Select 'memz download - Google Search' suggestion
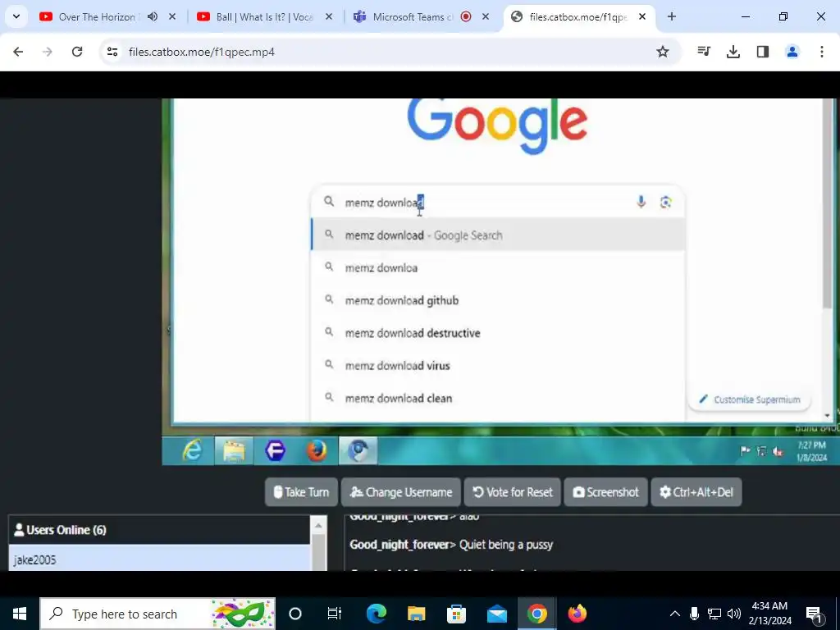The image size is (840, 630). coord(498,235)
